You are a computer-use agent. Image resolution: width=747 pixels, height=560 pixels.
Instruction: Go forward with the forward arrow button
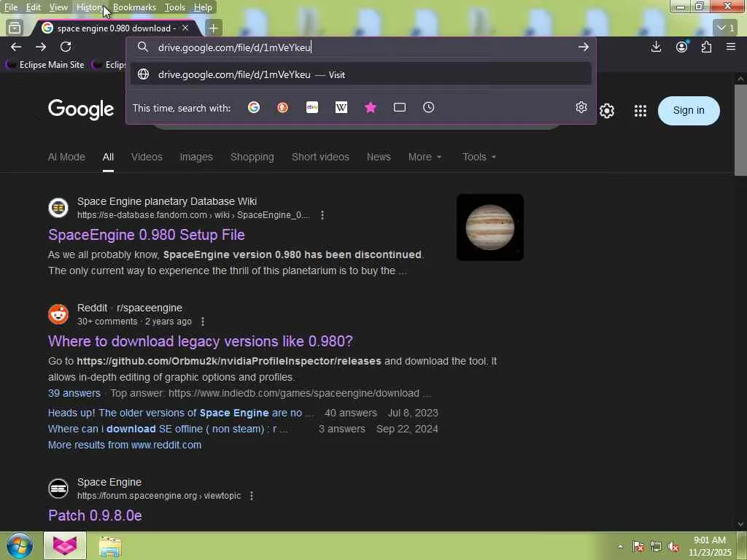click(x=41, y=47)
